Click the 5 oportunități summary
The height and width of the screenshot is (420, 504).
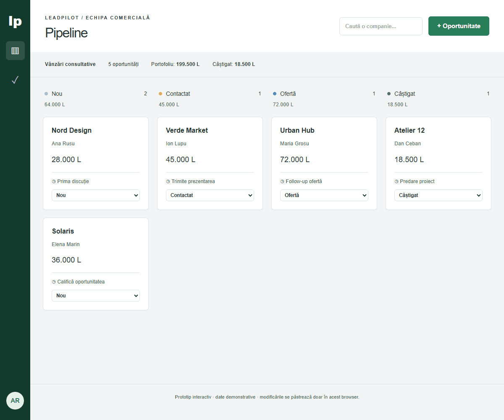(x=123, y=64)
